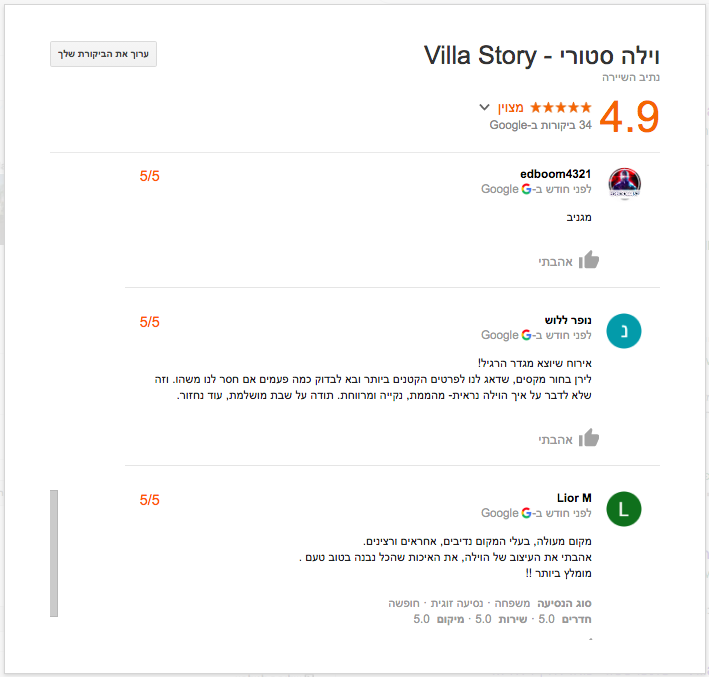This screenshot has height=677, width=709.
Task: Open the Lior M reviewer name
Action: tap(574, 498)
